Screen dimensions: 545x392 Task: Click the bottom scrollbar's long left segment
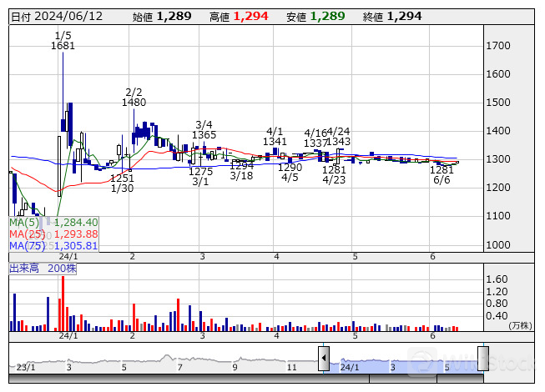(x=189, y=378)
